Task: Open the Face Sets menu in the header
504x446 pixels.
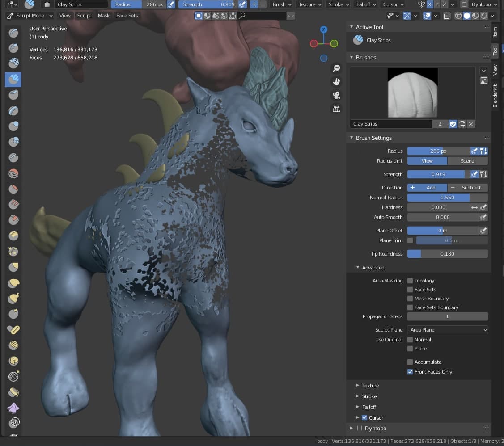Action: pos(127,16)
